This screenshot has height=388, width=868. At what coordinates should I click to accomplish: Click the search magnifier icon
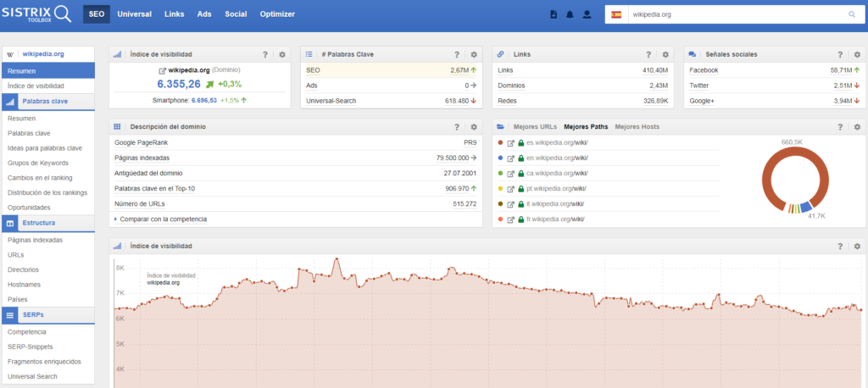[x=851, y=15]
